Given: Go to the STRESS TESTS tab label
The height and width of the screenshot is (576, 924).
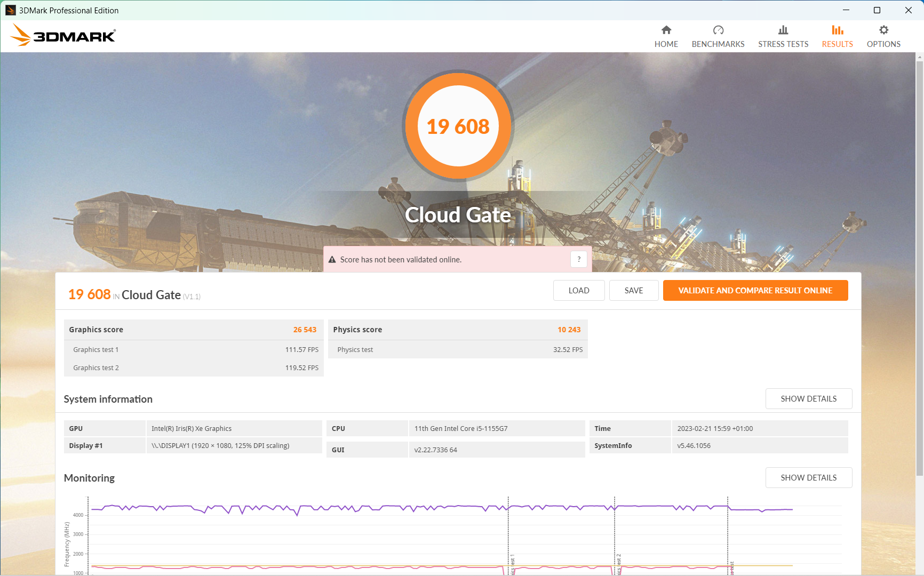Looking at the screenshot, I should [x=783, y=44].
